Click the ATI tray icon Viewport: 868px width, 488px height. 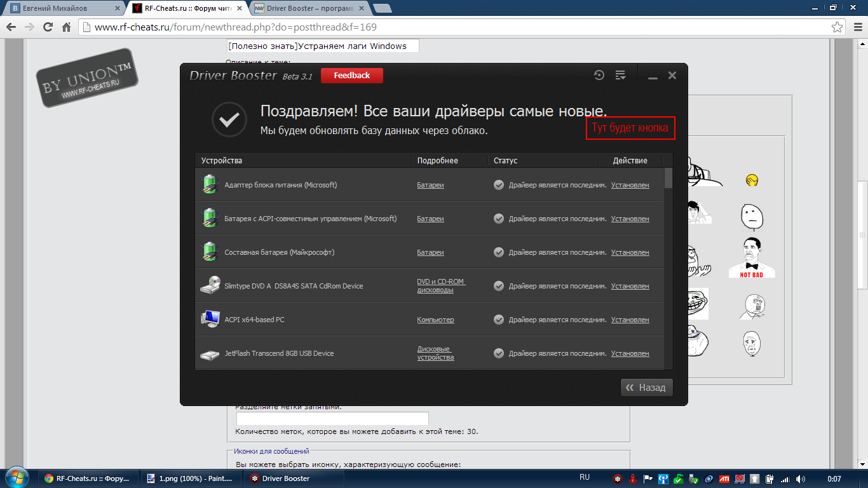724,478
